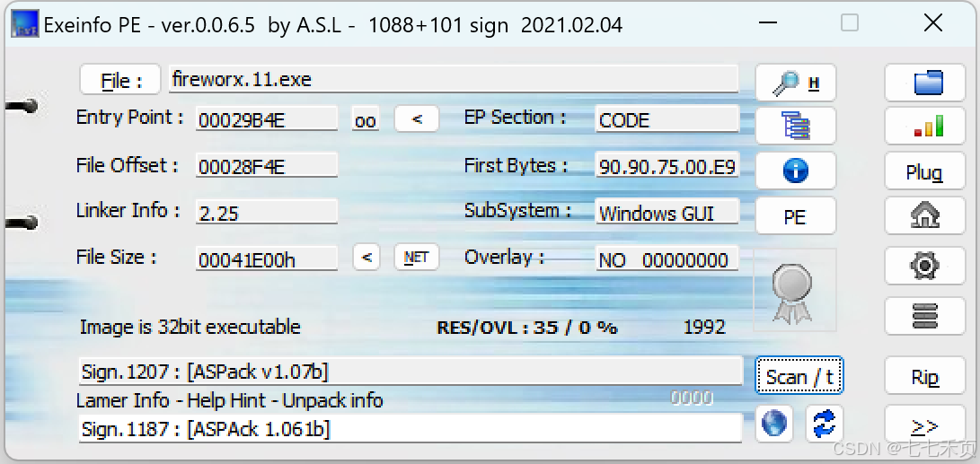
Task: Click the < button next to File Size
Action: pos(366,258)
